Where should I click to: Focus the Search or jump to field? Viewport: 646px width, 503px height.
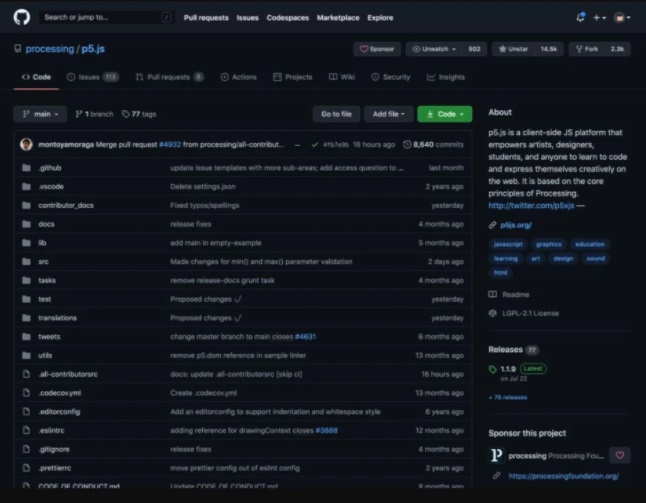[107, 17]
